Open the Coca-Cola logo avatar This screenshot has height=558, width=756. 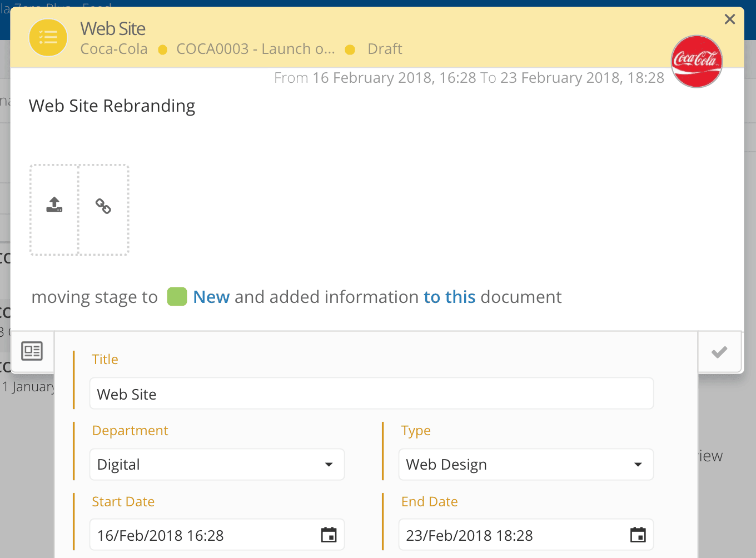697,61
